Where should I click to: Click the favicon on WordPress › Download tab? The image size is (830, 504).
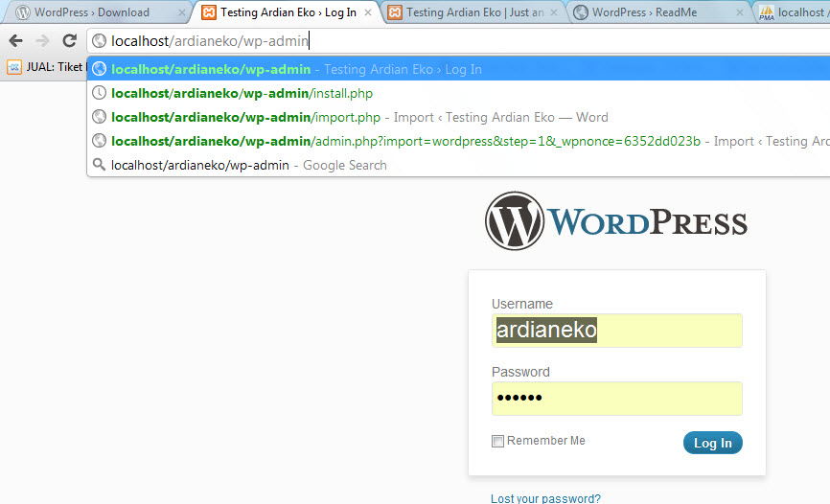click(23, 12)
